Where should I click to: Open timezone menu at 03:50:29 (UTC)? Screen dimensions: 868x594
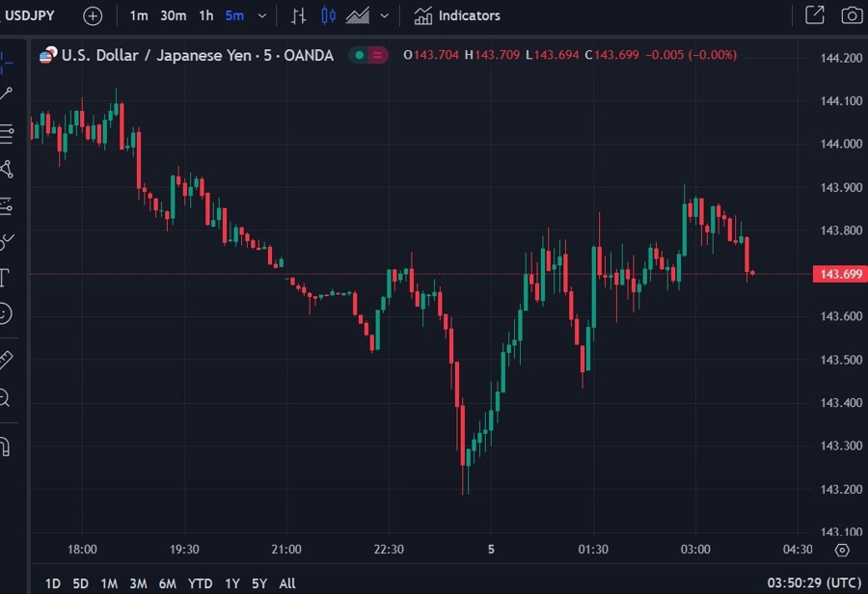814,583
